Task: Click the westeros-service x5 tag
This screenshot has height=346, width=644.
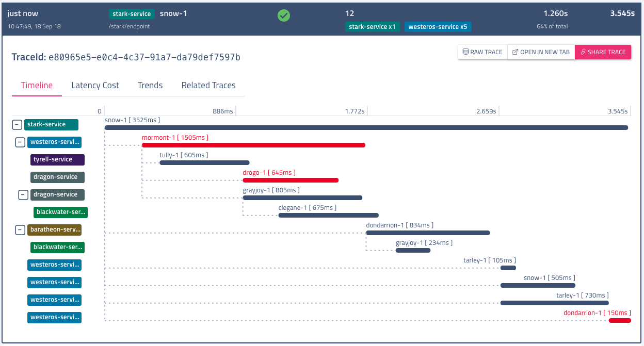Action: point(438,27)
